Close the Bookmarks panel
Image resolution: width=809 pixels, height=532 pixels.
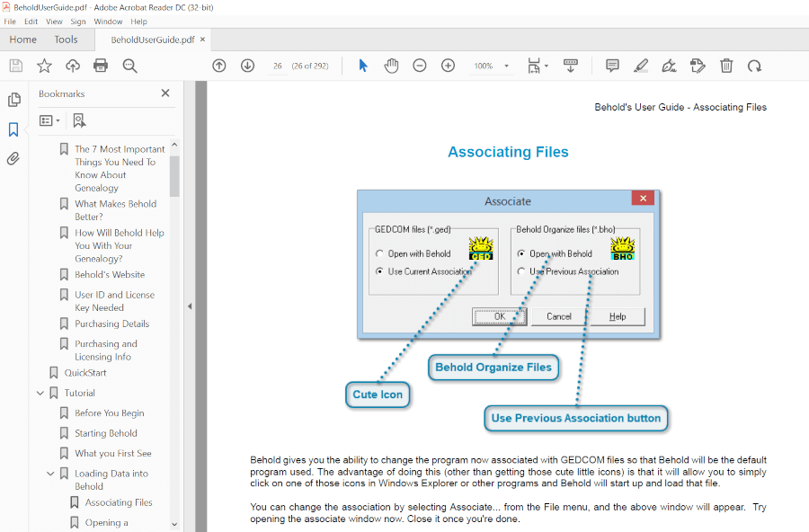[x=165, y=93]
